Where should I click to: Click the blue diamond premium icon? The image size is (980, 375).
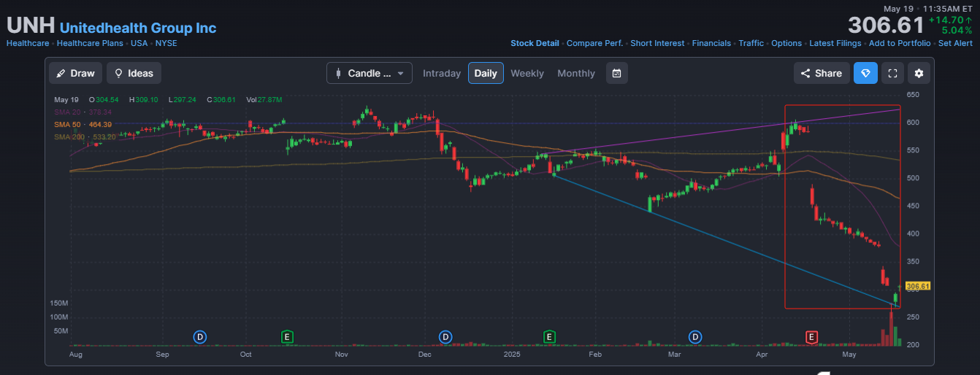(866, 73)
